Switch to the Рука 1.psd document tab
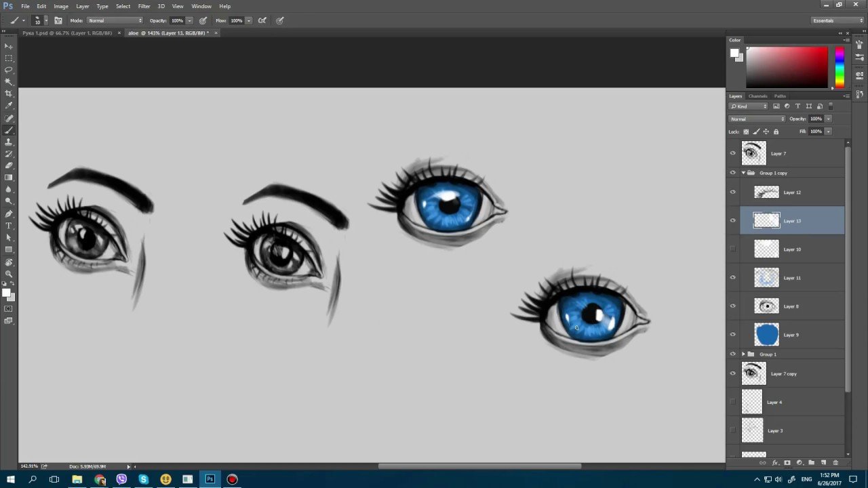 [67, 33]
